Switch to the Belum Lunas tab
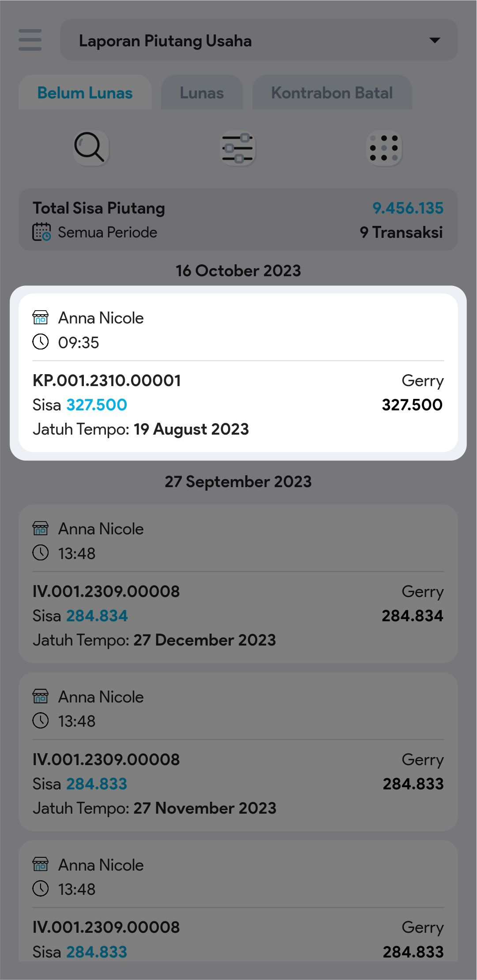Viewport: 477px width, 980px height. [x=85, y=93]
